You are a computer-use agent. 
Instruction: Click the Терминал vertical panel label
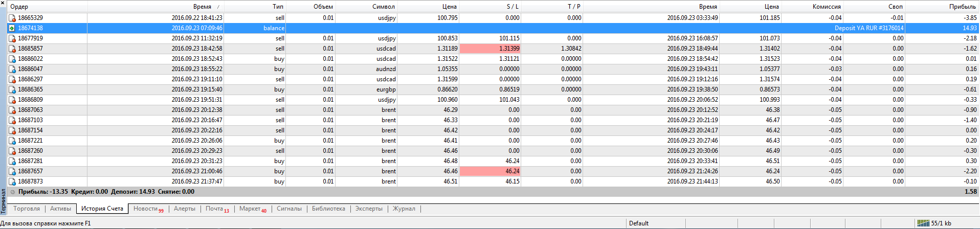[3, 201]
